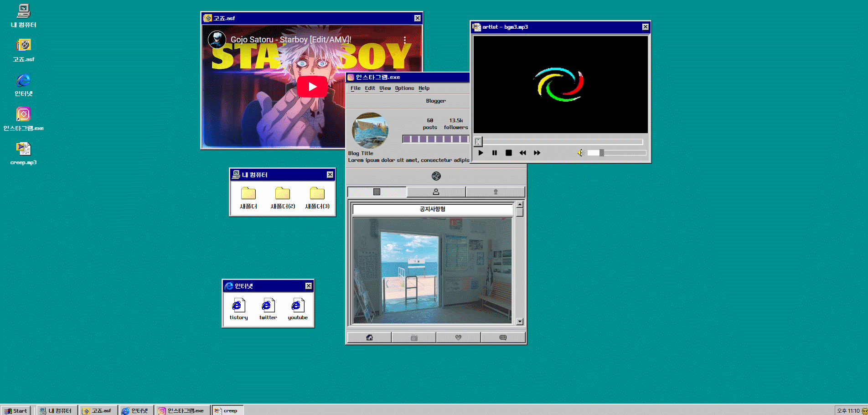Close the 인터넷 window

[x=309, y=286]
